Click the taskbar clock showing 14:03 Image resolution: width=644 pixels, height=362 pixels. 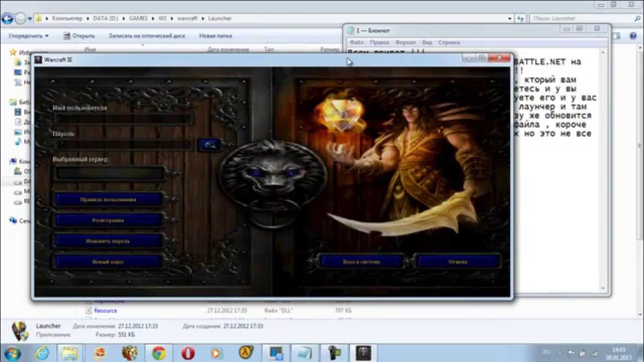619,353
